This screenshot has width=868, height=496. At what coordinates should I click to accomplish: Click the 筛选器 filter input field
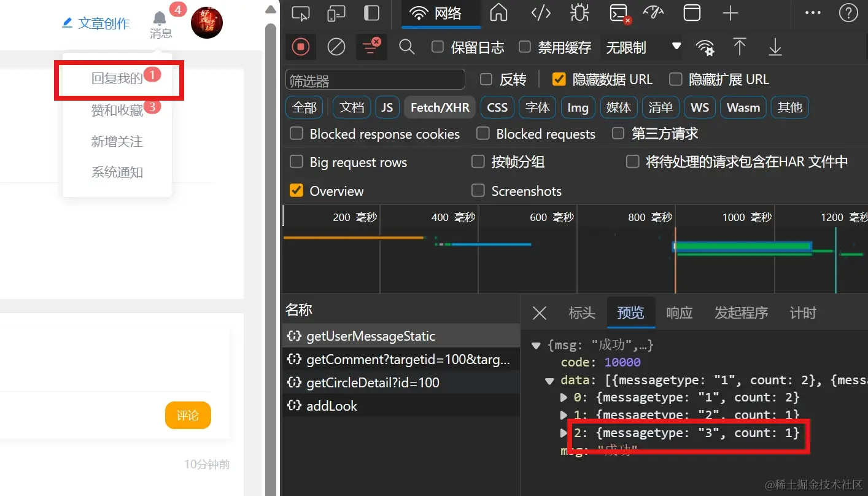[x=375, y=80]
